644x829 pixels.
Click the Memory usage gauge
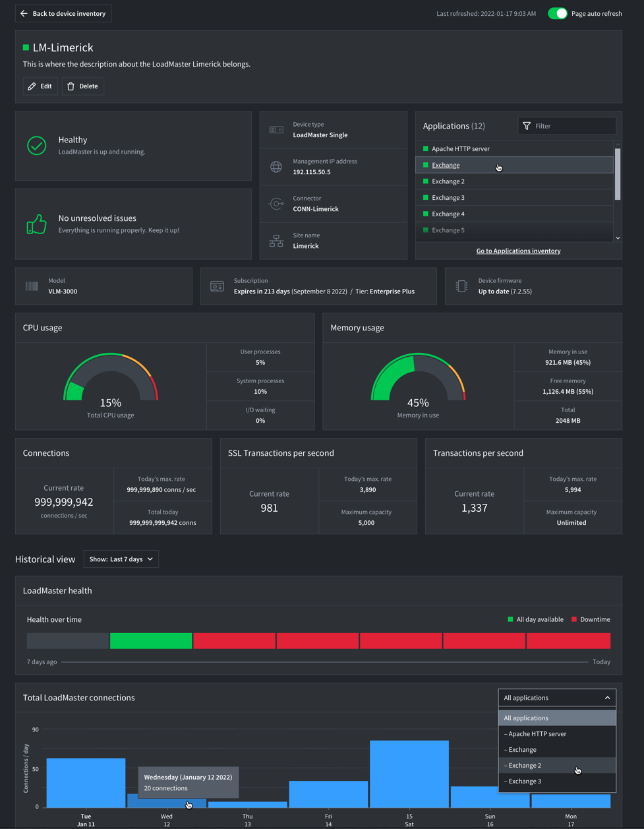(x=418, y=378)
